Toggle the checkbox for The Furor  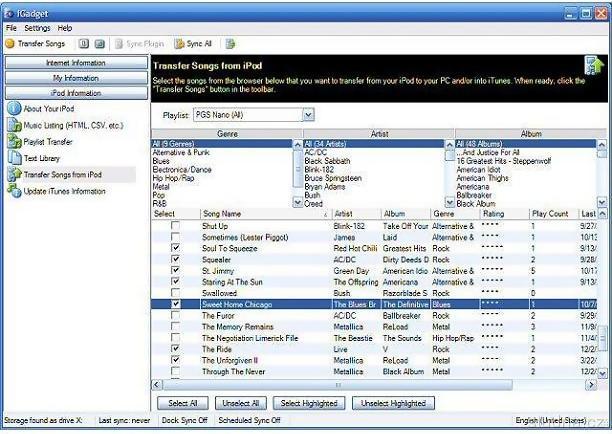(176, 315)
